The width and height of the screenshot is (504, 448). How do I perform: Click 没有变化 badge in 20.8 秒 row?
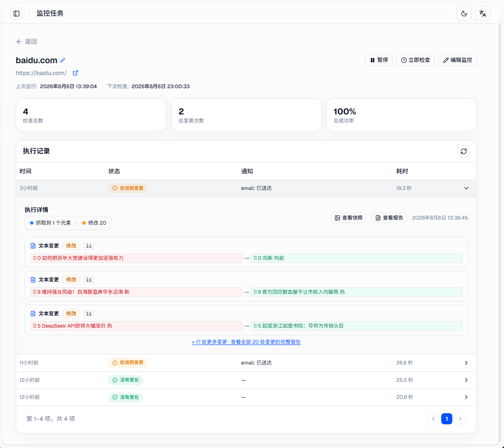125,397
